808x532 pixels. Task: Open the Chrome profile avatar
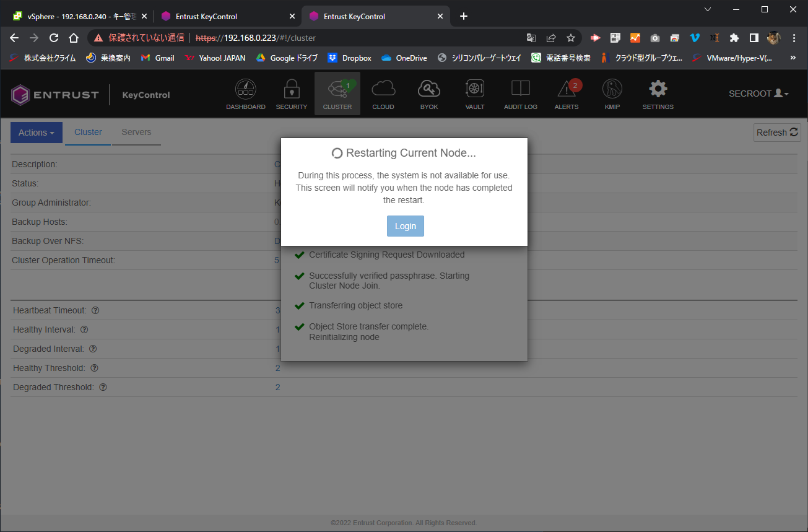(x=774, y=38)
